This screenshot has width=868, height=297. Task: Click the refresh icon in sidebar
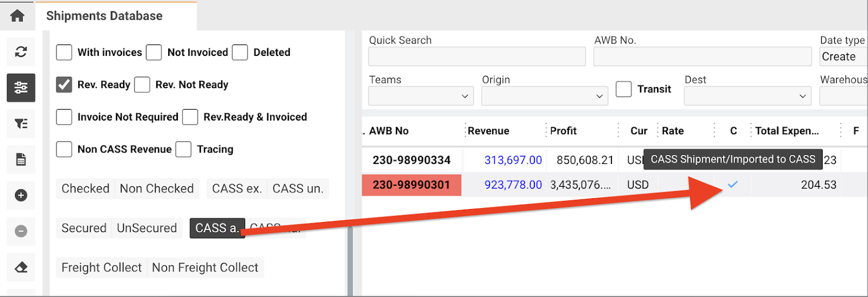[21, 52]
